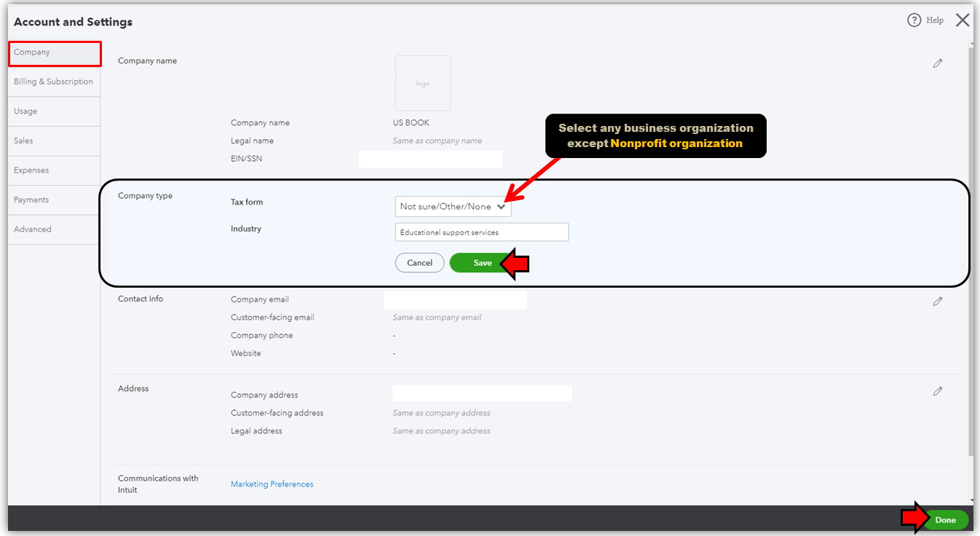
Task: Open the Help icon
Action: tap(925, 20)
